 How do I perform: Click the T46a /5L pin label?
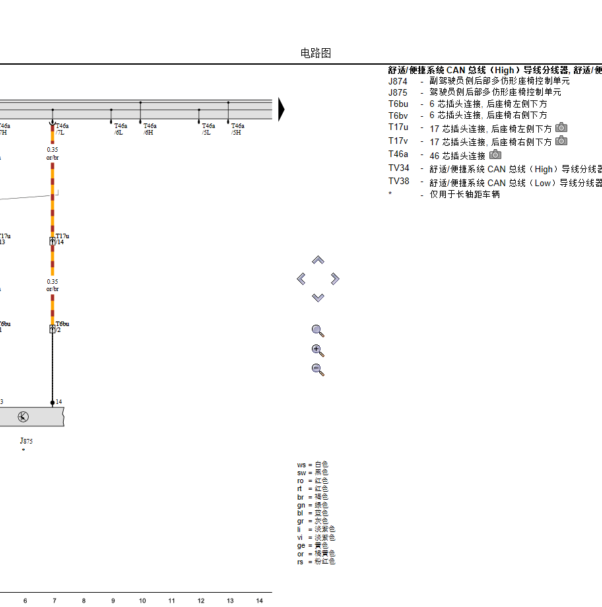[208, 129]
